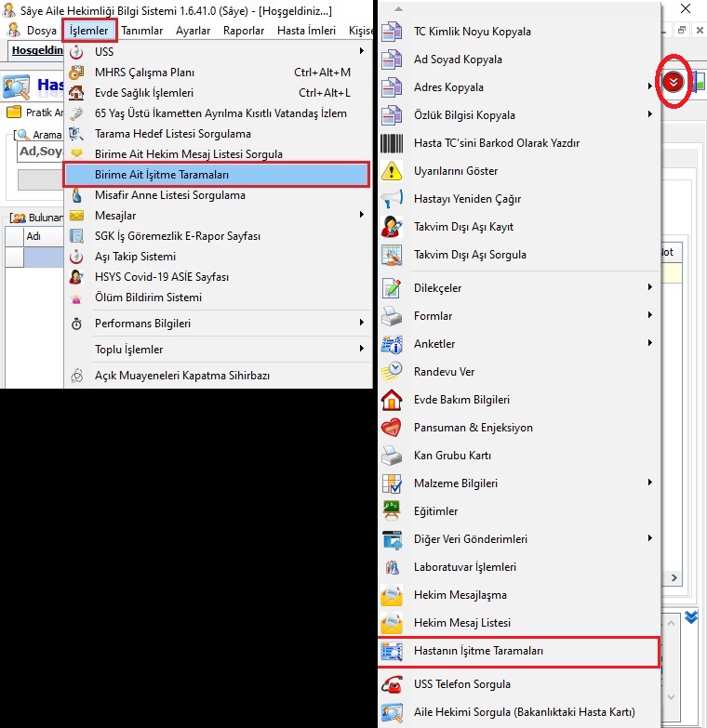Image resolution: width=707 pixels, height=728 pixels.
Task: Click USS Telefon Sorgula phone icon
Action: (x=392, y=684)
